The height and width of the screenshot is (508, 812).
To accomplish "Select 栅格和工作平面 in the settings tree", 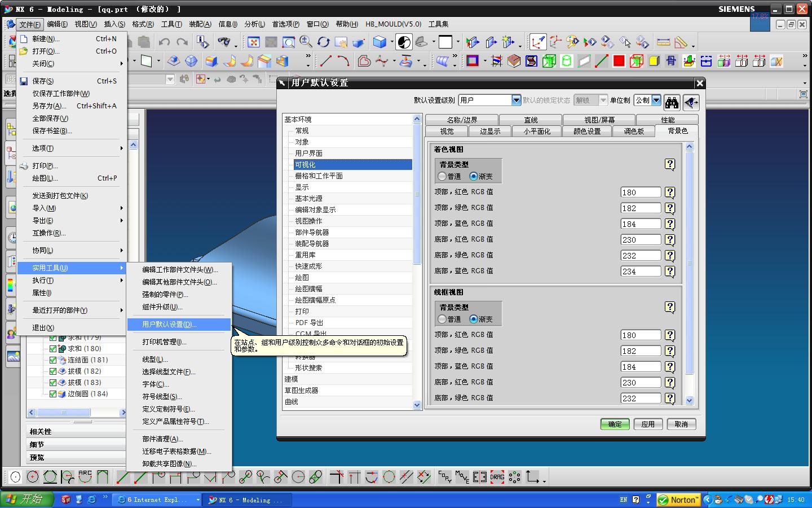I will (x=319, y=176).
